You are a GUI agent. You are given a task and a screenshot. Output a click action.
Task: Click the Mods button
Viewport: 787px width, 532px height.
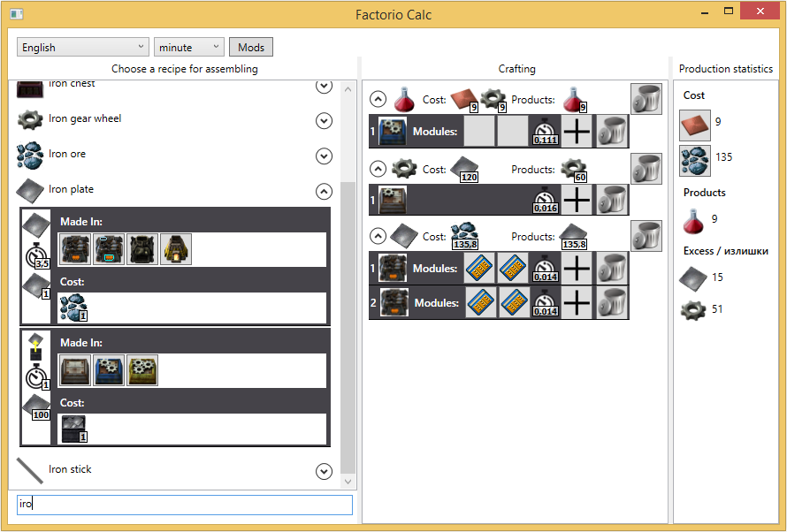point(251,47)
